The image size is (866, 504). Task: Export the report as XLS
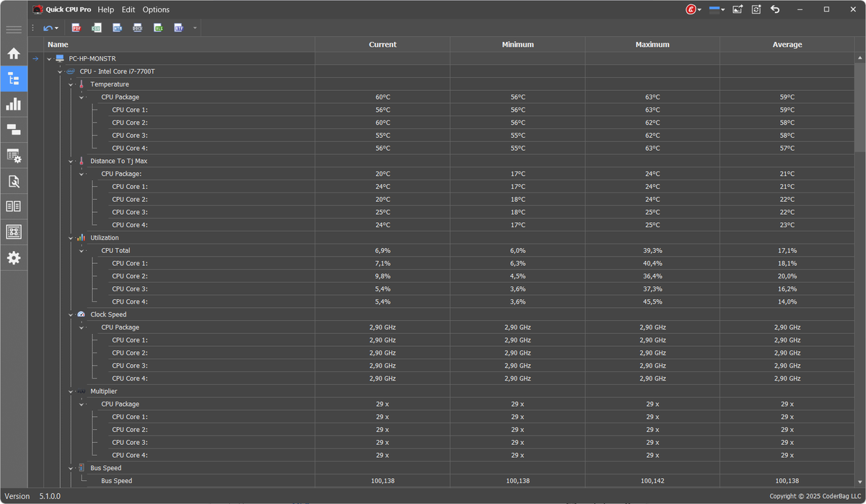click(x=158, y=28)
